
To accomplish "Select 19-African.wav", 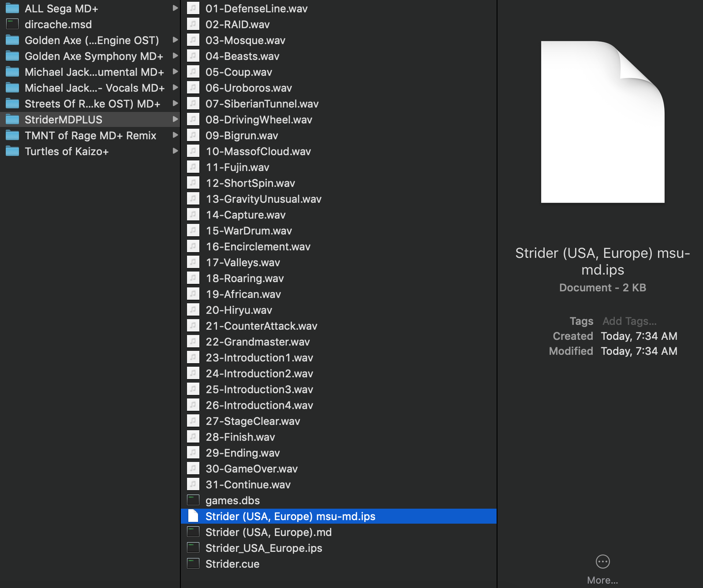I will click(243, 294).
